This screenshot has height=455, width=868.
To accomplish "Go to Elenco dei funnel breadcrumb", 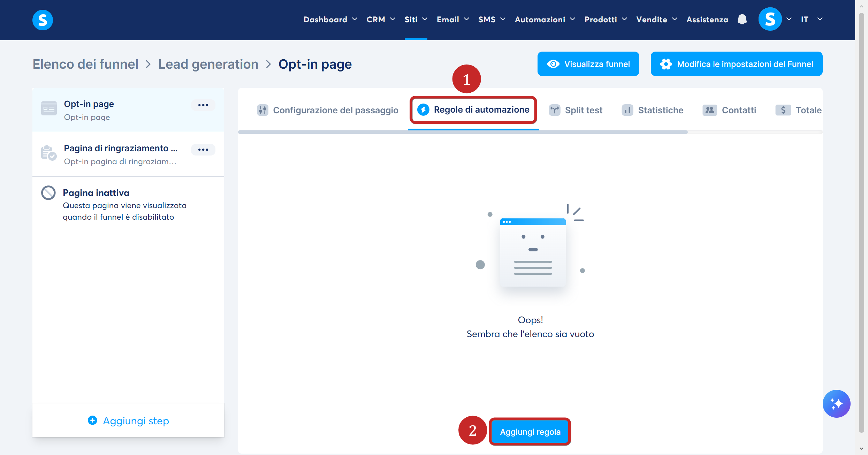I will [x=85, y=64].
